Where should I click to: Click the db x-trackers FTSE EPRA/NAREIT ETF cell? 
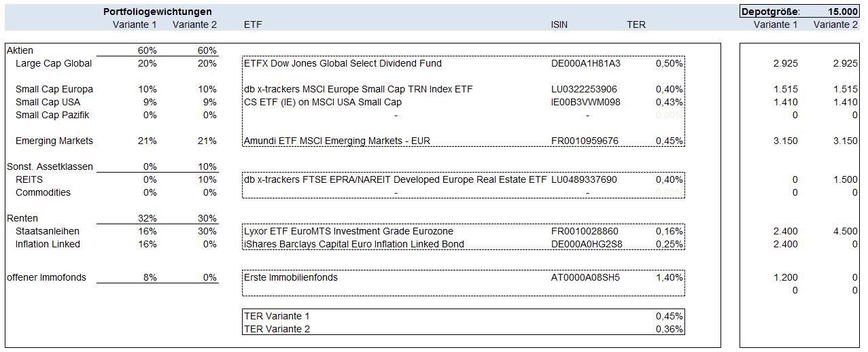tap(395, 179)
